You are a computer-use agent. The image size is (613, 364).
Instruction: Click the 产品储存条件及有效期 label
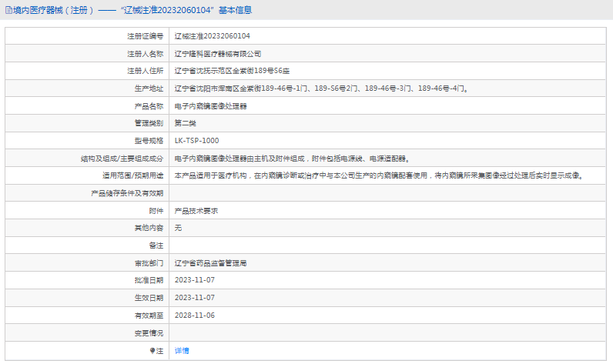tap(127, 193)
